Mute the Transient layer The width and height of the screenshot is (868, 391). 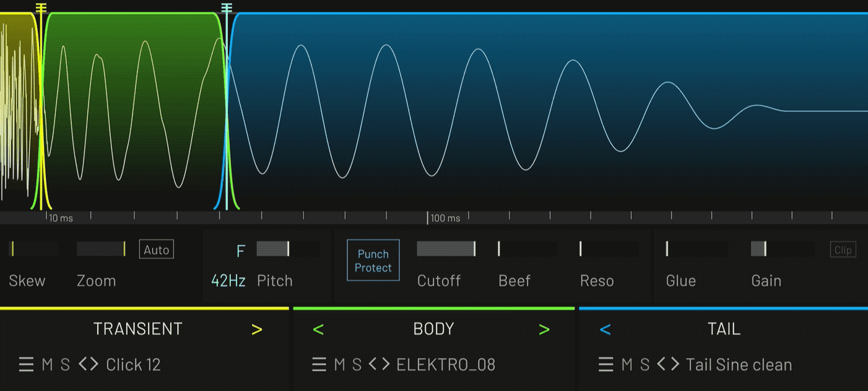[47, 364]
